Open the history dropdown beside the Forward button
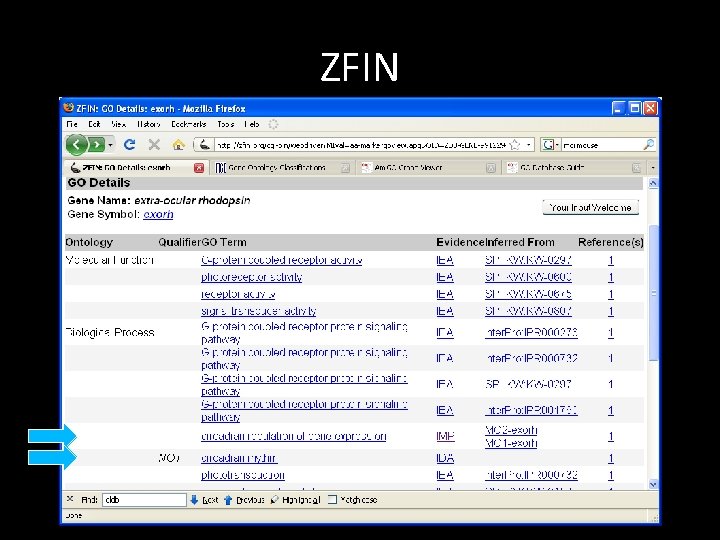This screenshot has width=720, height=540. [x=111, y=145]
